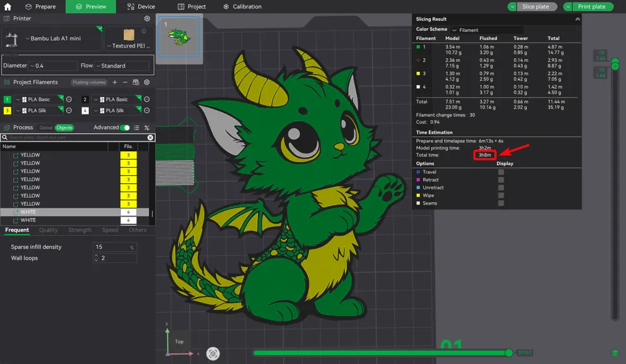The image size is (626, 364).
Task: Click the Printer section icon
Action: [x=6, y=18]
